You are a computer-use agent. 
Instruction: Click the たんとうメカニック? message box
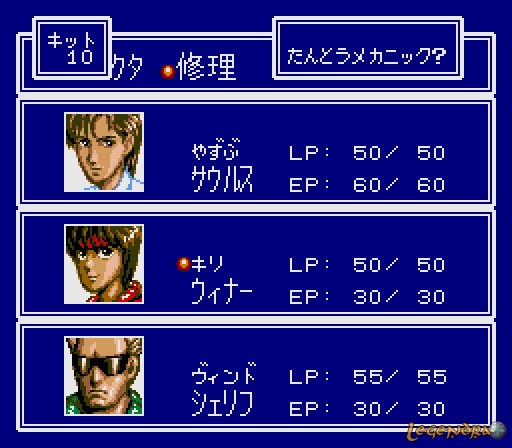click(x=368, y=48)
